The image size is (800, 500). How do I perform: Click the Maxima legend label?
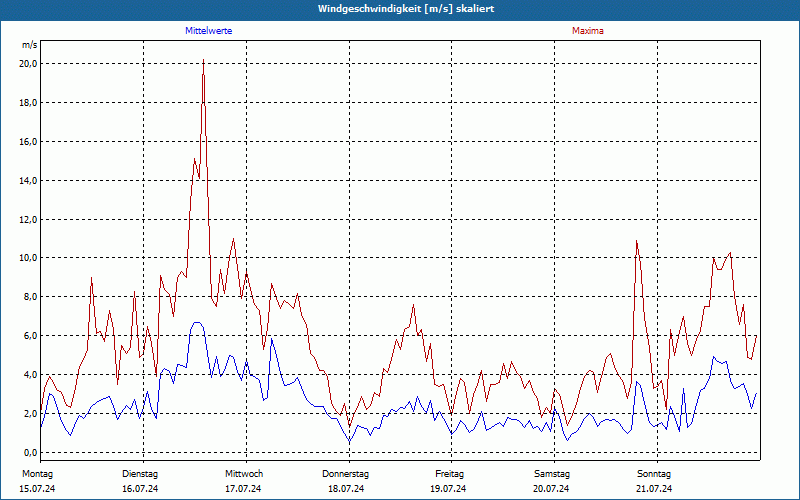coord(588,31)
